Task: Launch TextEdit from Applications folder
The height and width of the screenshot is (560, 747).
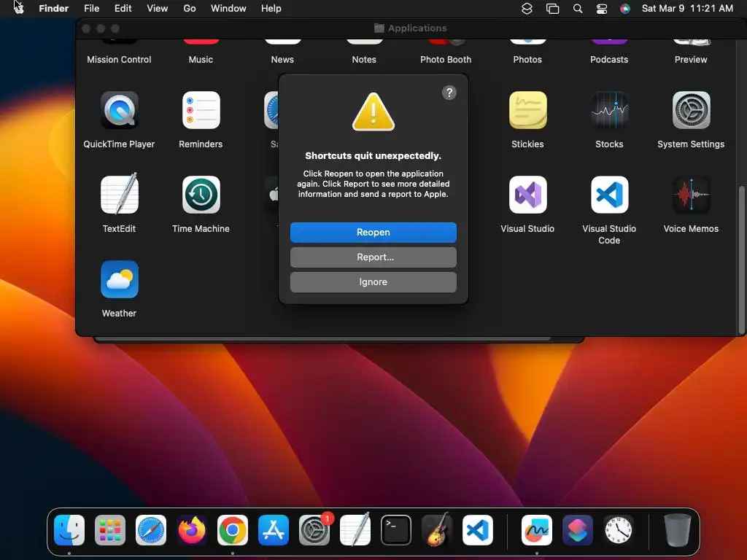Action: tap(119, 195)
